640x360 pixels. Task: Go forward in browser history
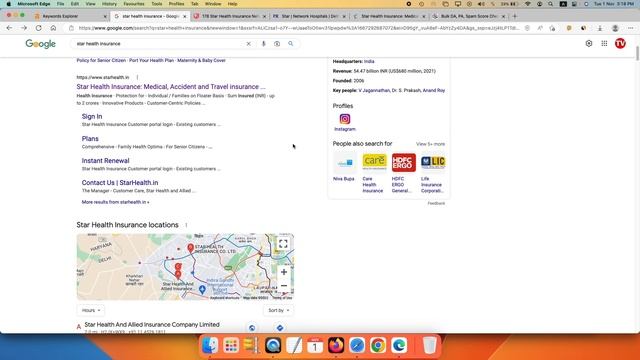pos(24,28)
